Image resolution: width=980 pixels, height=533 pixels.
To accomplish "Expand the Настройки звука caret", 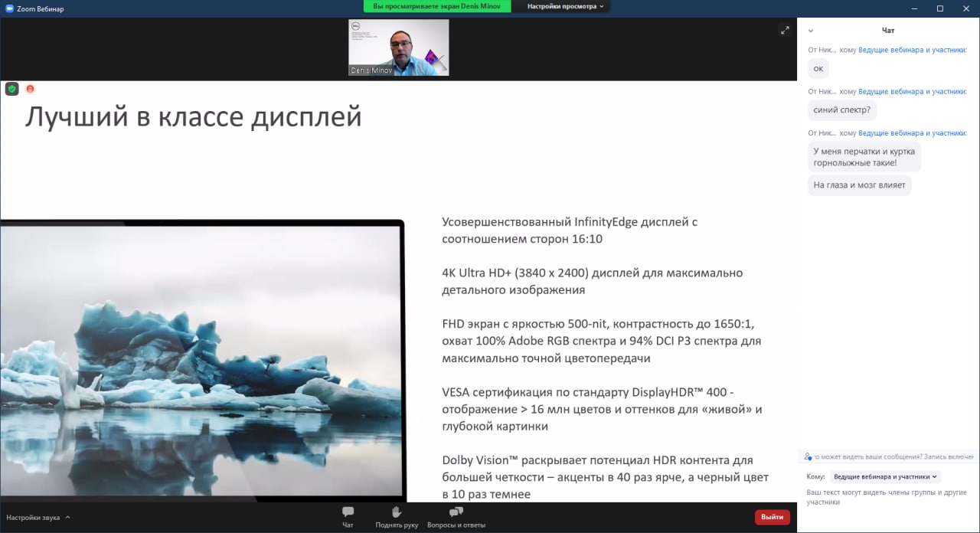I will tap(67, 518).
